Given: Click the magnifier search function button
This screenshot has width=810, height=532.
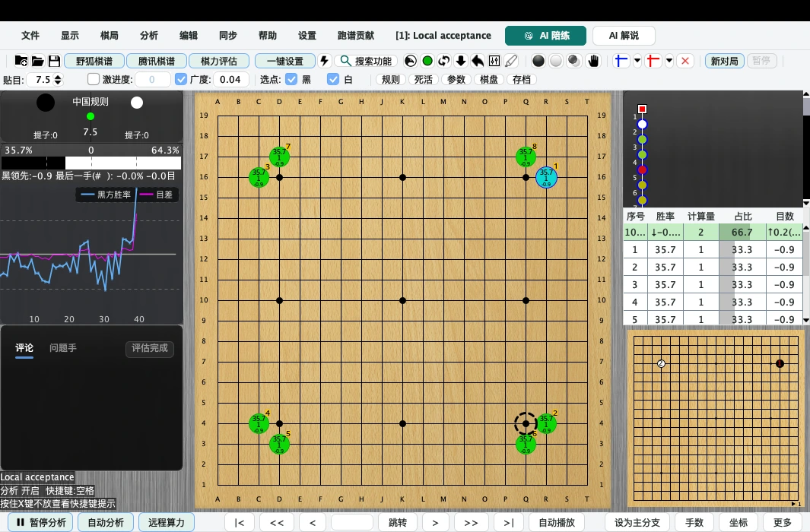Looking at the screenshot, I should (x=367, y=61).
